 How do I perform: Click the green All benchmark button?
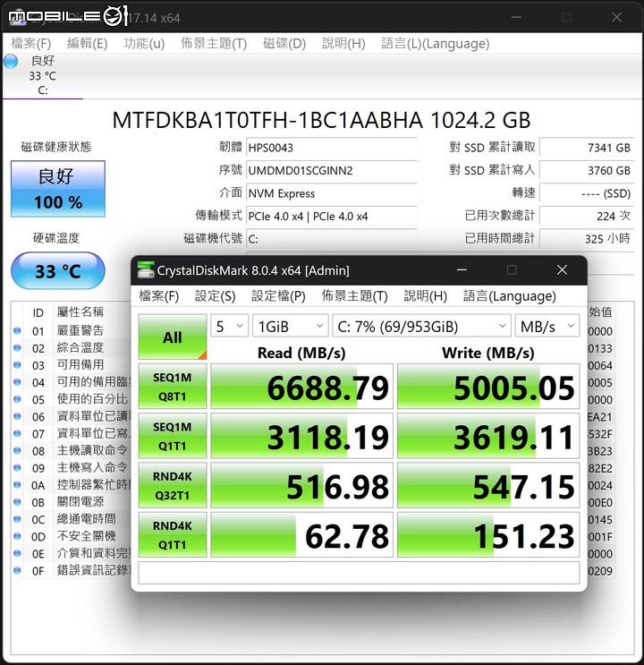pyautogui.click(x=173, y=337)
